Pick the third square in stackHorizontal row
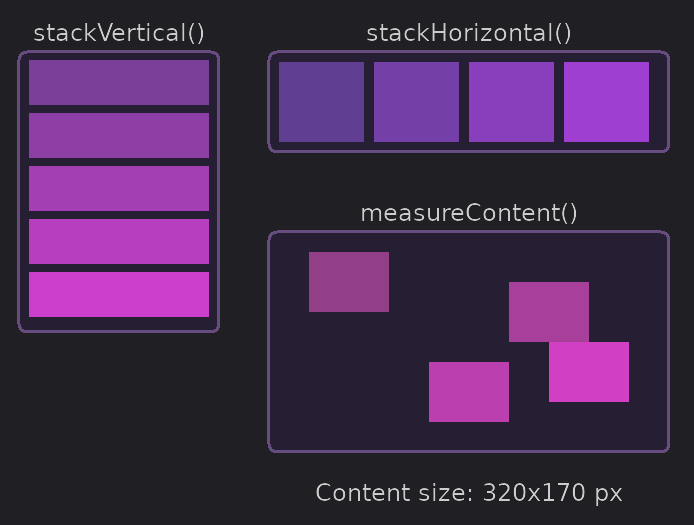 click(511, 102)
